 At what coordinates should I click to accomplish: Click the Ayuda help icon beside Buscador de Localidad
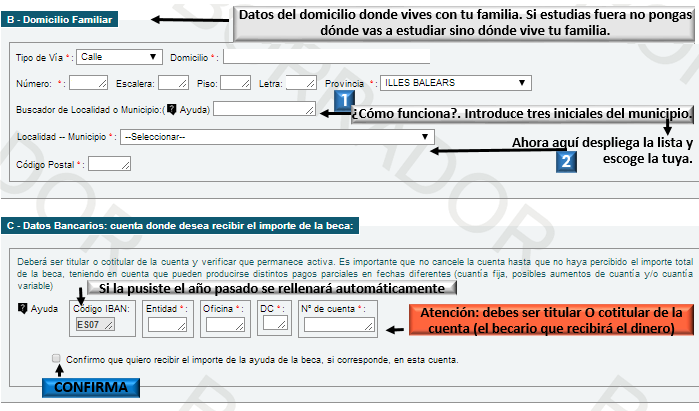coord(172,110)
